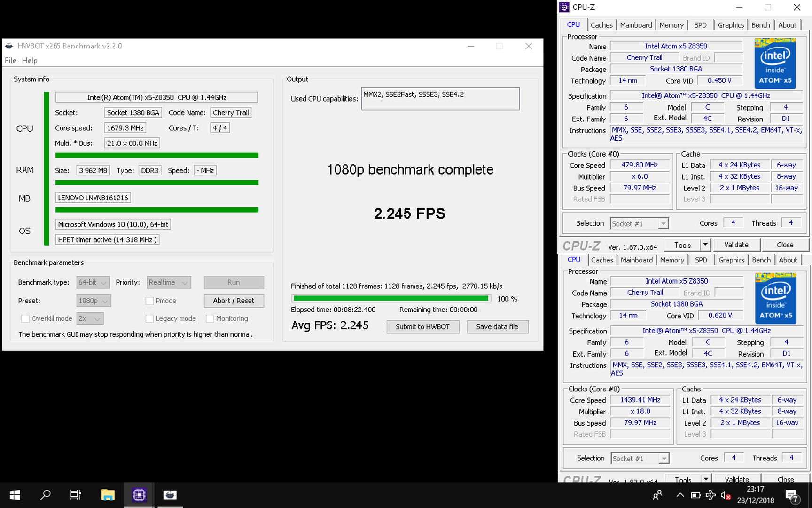Screen dimensions: 812x508
Task: Click Intel Atom x5 logo in top CPU-Z
Action: click(x=775, y=63)
